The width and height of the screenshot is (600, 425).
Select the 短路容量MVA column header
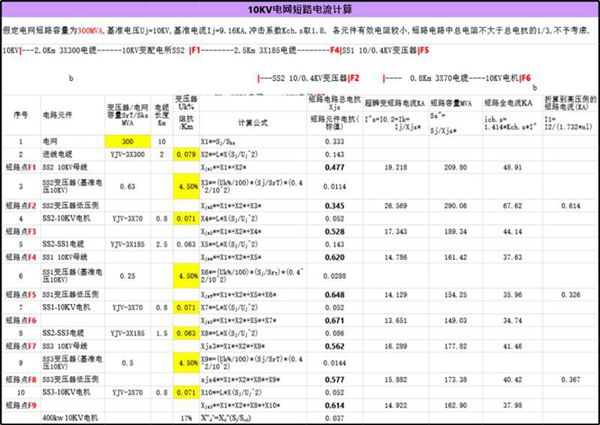451,103
